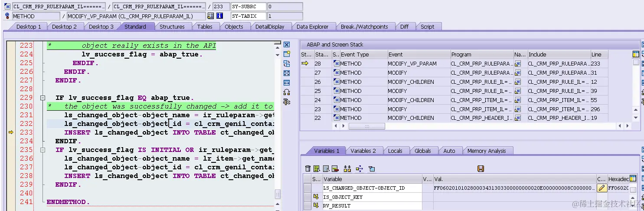Click the pencil change icon for LS_CHANGED_OBJECT-OBJECT_ID
644x211 pixels.
point(602,188)
